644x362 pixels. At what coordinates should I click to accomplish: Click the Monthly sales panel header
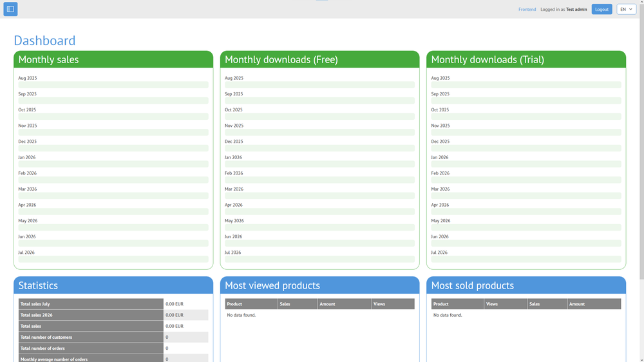[113, 59]
